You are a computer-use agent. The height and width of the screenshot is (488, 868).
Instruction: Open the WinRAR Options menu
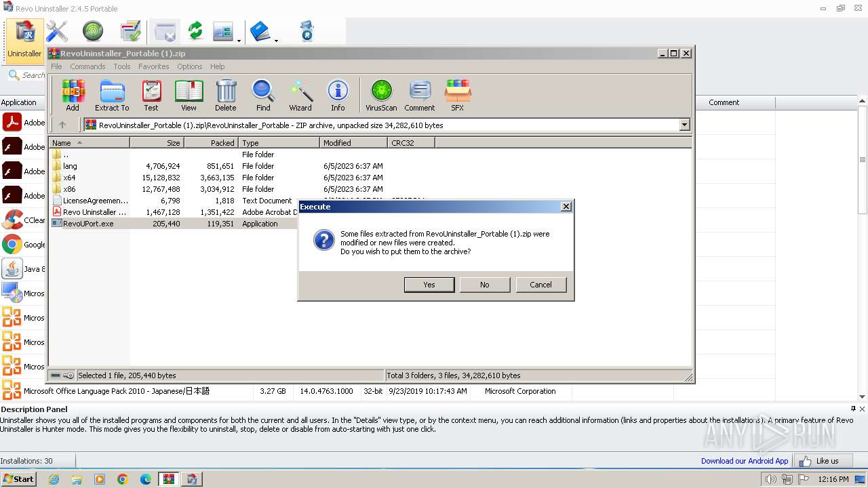pyautogui.click(x=190, y=66)
